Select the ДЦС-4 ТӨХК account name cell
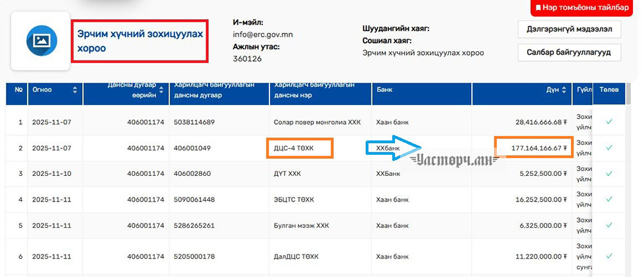 coord(298,148)
